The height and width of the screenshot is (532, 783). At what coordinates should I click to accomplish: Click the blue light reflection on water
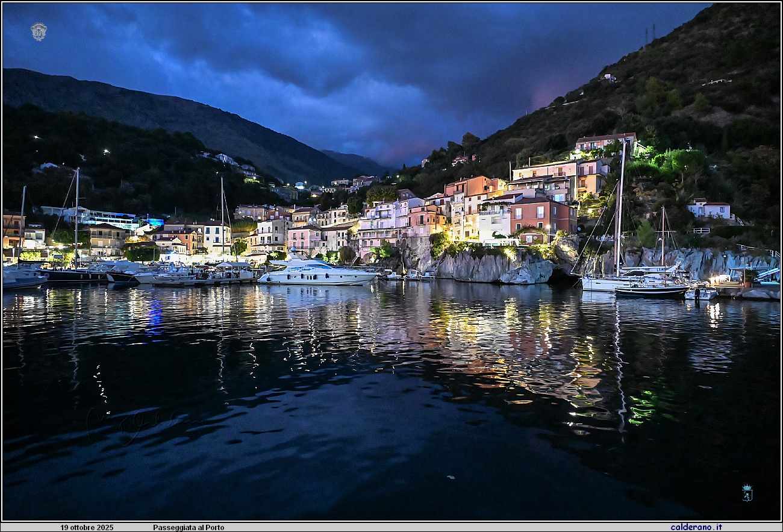(155, 318)
